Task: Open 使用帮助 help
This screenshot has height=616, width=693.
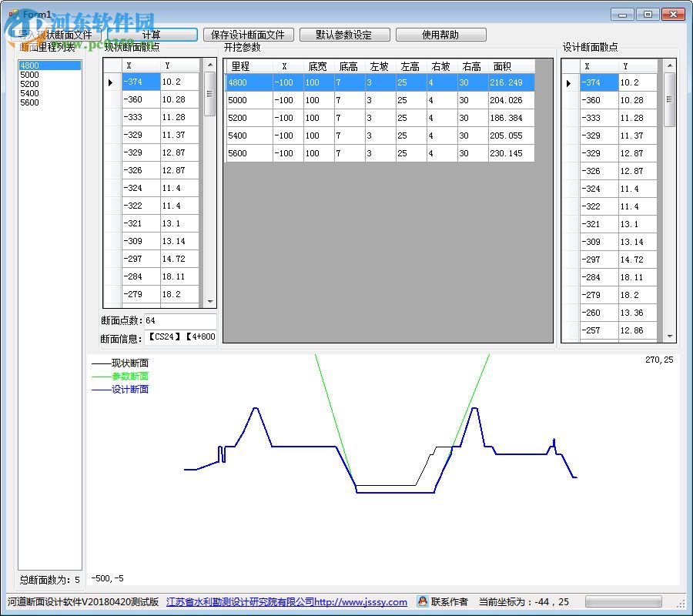Action: (440, 35)
